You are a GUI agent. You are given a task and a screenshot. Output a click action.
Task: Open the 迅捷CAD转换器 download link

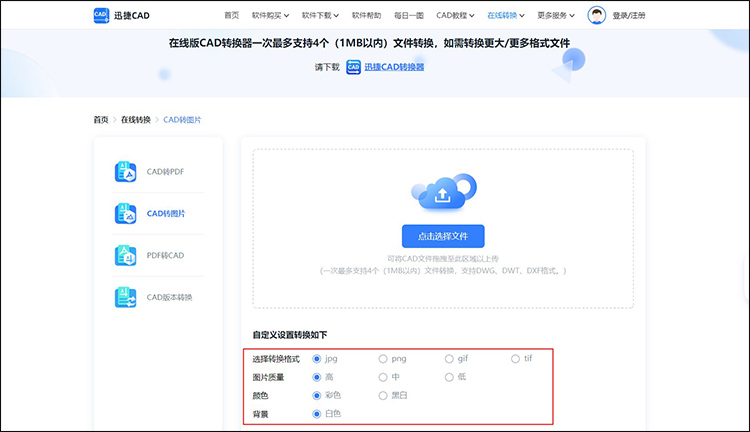tap(394, 67)
